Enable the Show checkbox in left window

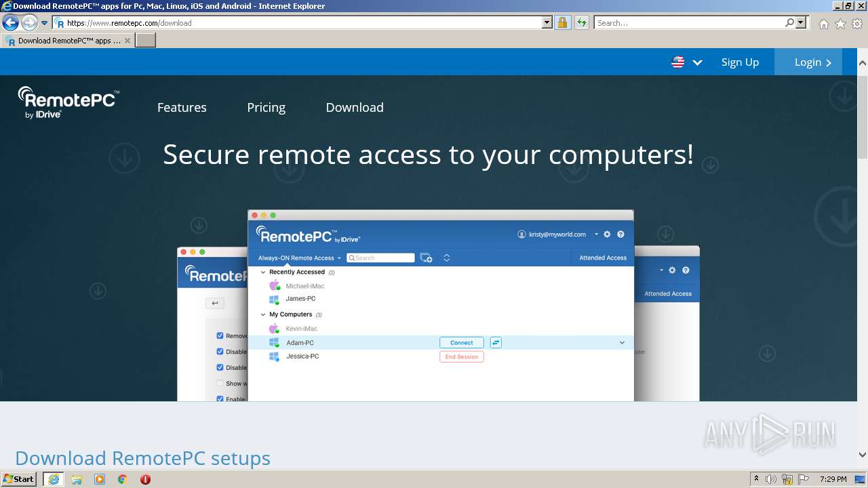[x=220, y=384]
